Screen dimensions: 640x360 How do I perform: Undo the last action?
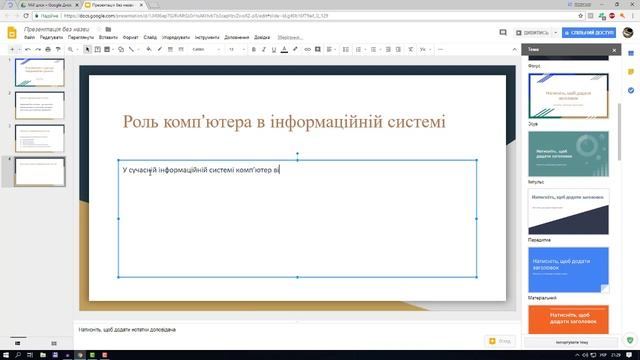[28, 49]
